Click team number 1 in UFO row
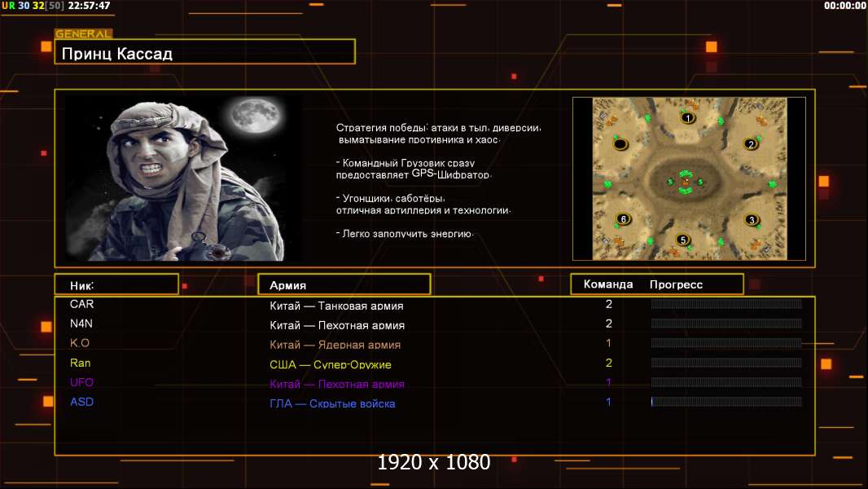Viewport: 868px width, 489px height. tap(608, 382)
